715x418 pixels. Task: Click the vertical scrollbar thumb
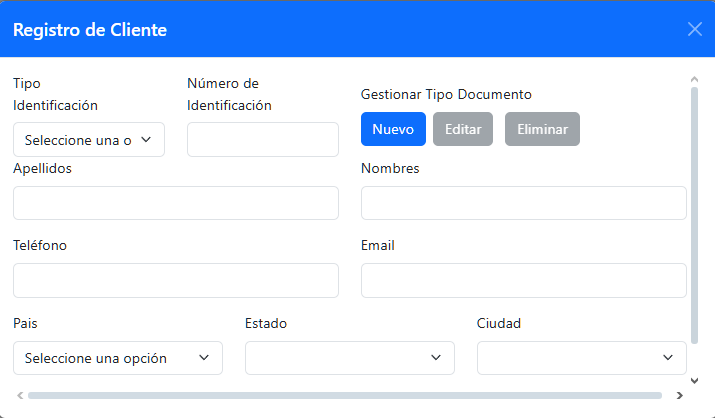[694, 215]
